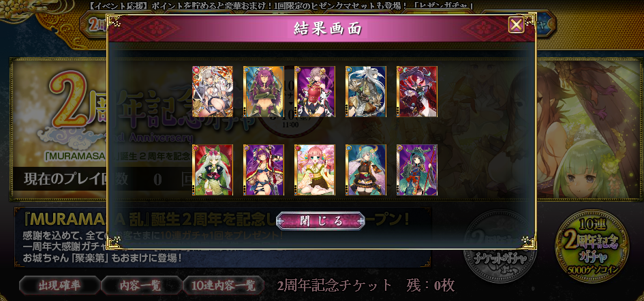Select the teal-haired horned character card
644x301 pixels.
[x=365, y=170]
